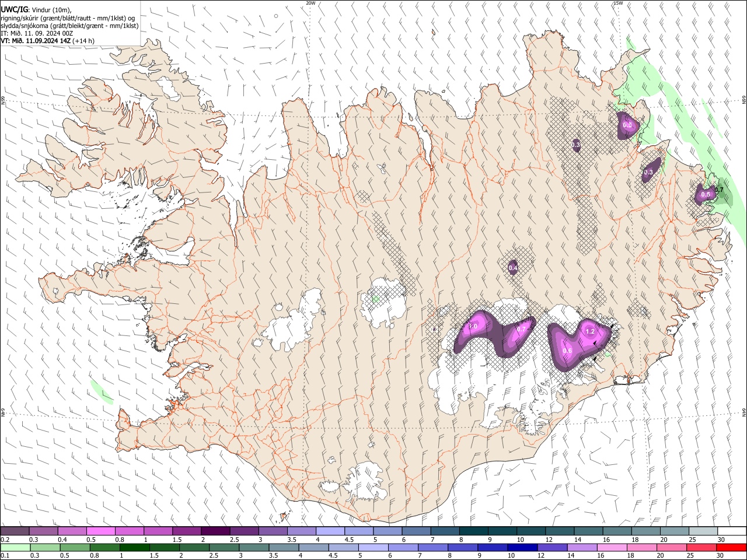Click the '0.6' snowfall value label

[x=567, y=350]
